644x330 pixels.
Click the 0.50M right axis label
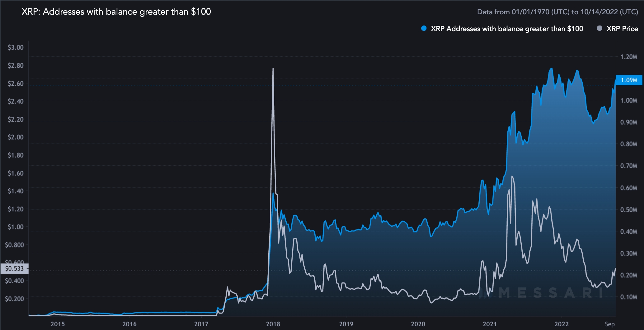pyautogui.click(x=629, y=210)
